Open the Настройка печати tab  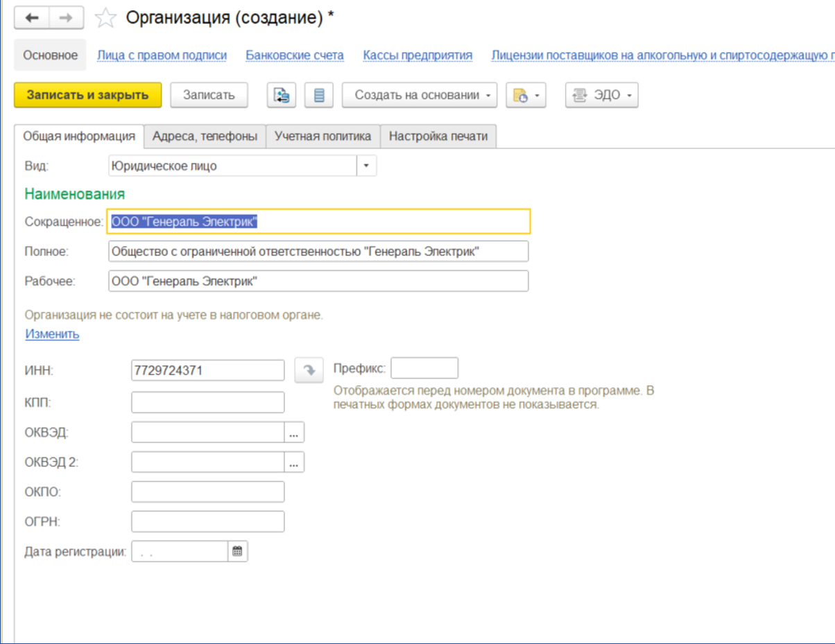[x=438, y=136]
